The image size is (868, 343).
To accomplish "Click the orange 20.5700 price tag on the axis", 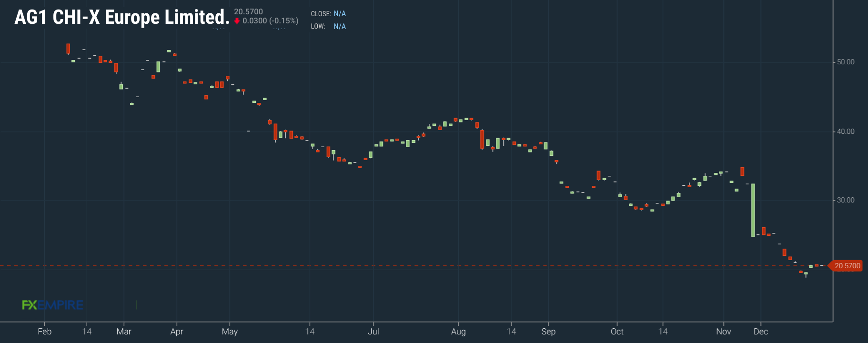I will pos(846,266).
